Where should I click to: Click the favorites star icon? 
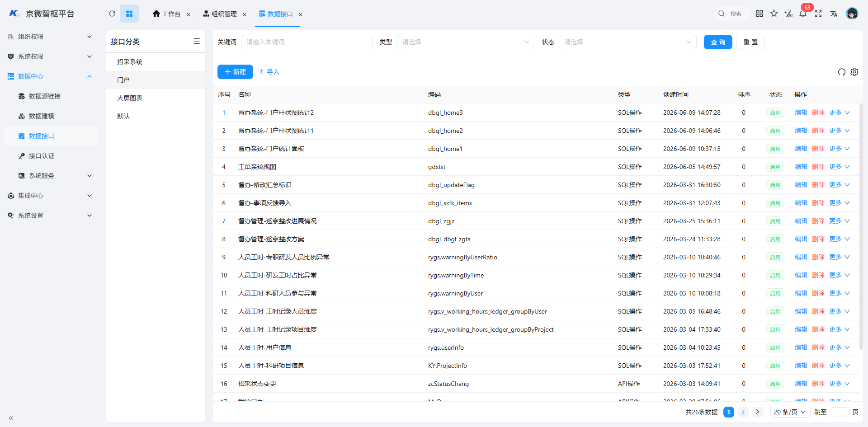click(774, 14)
